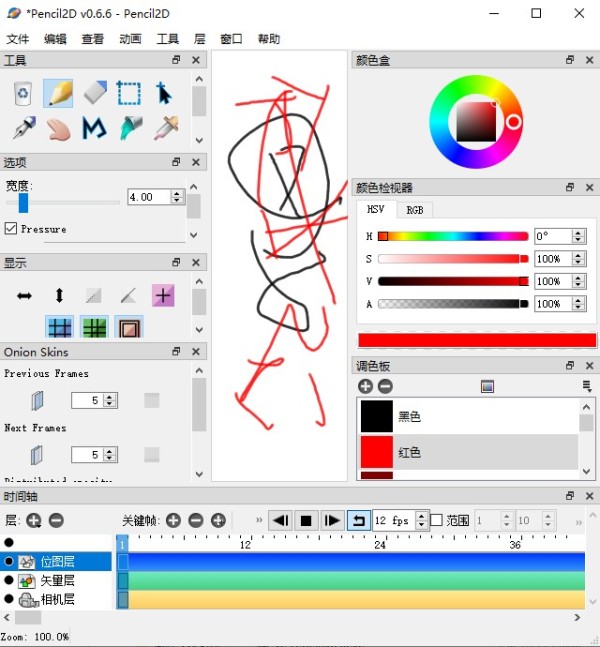This screenshot has width=600, height=647.
Task: Toggle next frames onion skin
Action: point(37,455)
